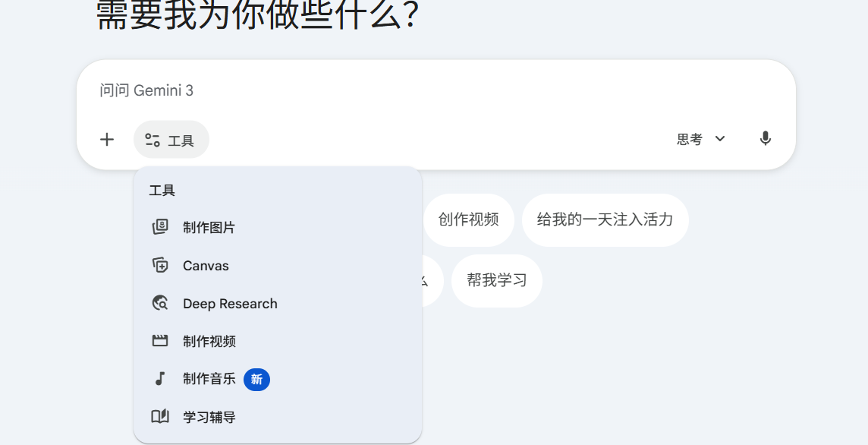Click the Deep Research globe icon
Screen dimensions: 868x445
pos(160,303)
